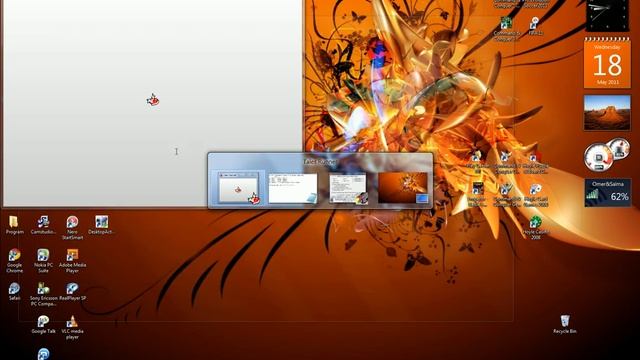640x360 pixels.
Task: Switch to the Tales Runner window thumbnail
Action: point(238,188)
